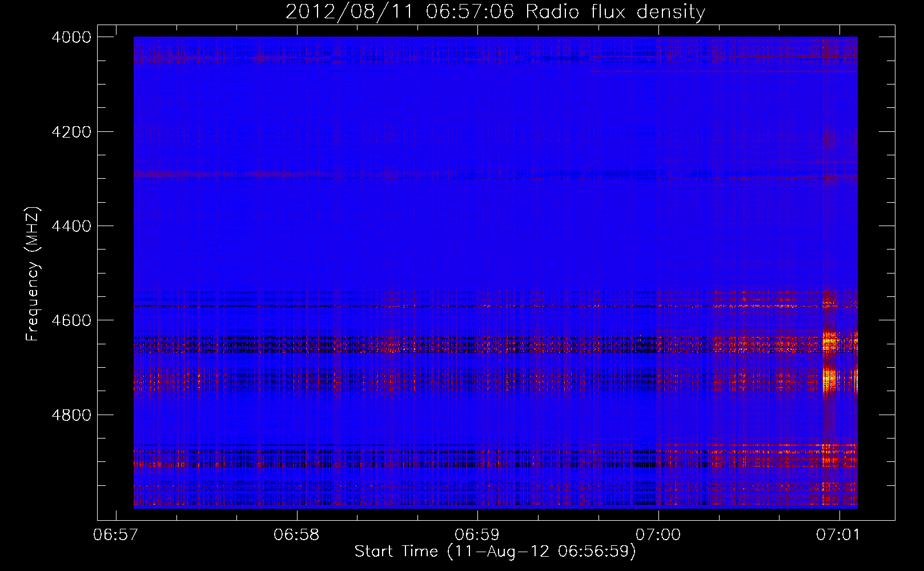This screenshot has height=571, width=924.
Task: Click the 07:00 time tick label
Action: (x=658, y=535)
